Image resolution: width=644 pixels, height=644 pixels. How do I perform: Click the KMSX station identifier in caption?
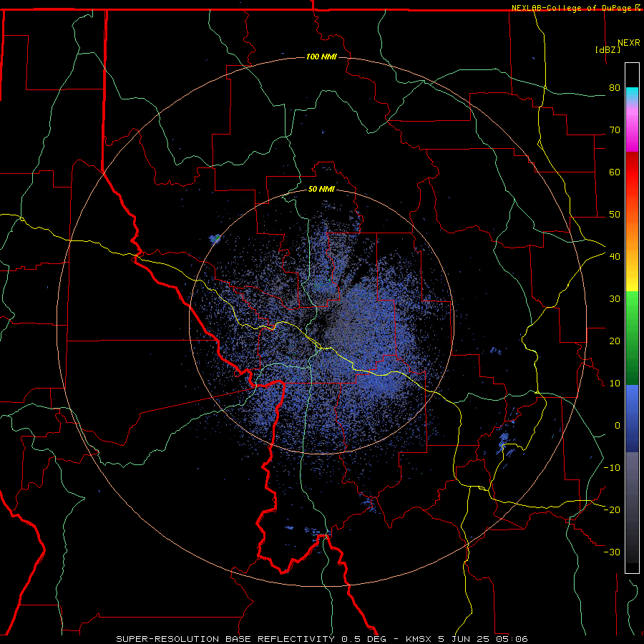tap(420, 639)
